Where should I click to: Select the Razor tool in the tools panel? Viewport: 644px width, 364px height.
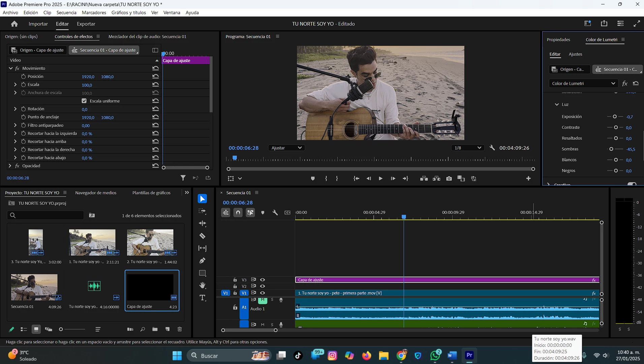(x=202, y=236)
